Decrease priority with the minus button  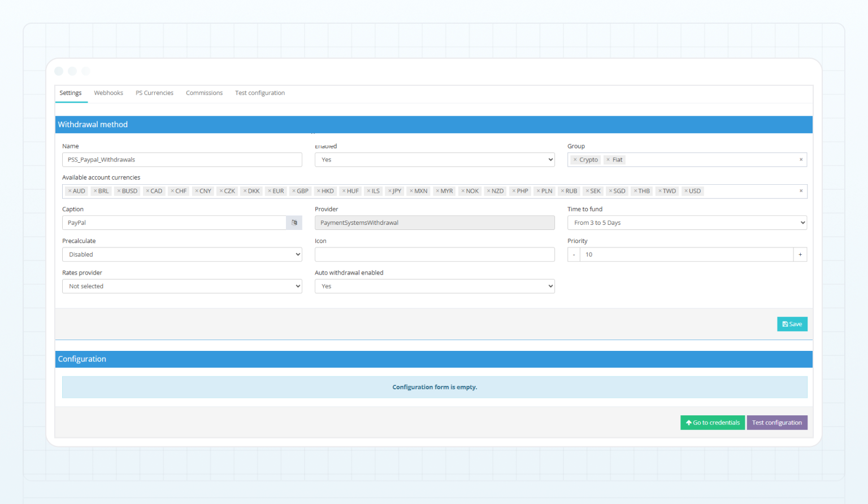click(574, 254)
